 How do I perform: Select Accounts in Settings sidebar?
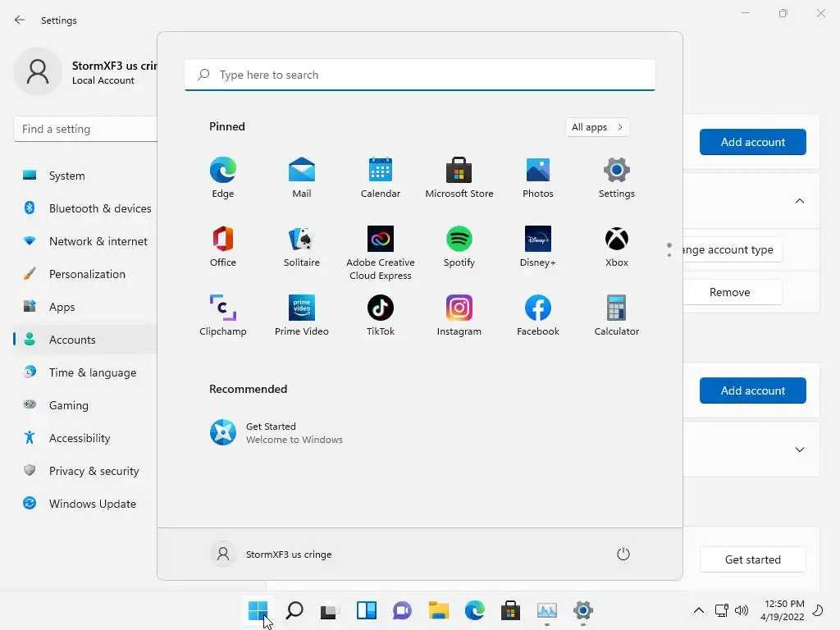(85, 340)
